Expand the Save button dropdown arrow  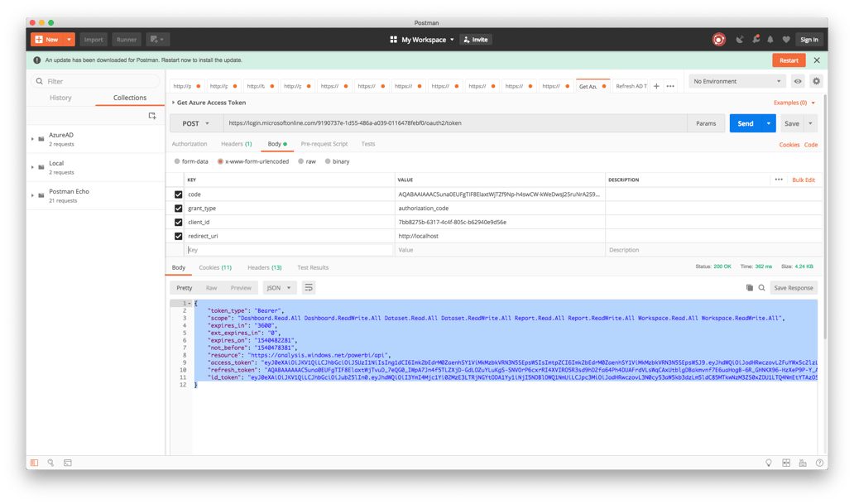tap(812, 122)
